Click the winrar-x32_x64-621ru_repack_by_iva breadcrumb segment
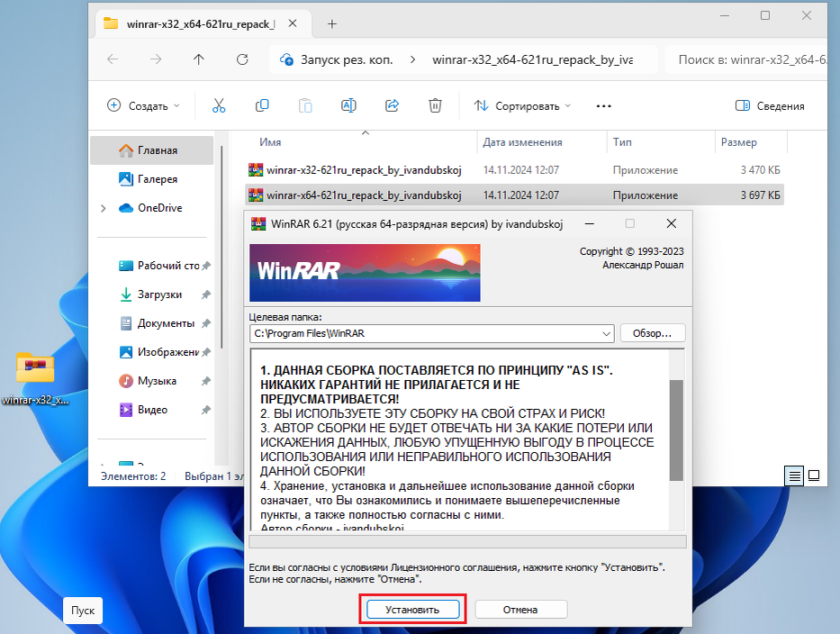Viewport: 840px width, 634px height. pyautogui.click(x=532, y=59)
